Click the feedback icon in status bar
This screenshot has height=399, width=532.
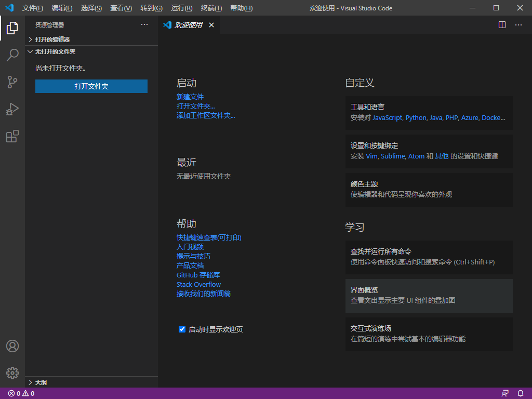point(505,394)
